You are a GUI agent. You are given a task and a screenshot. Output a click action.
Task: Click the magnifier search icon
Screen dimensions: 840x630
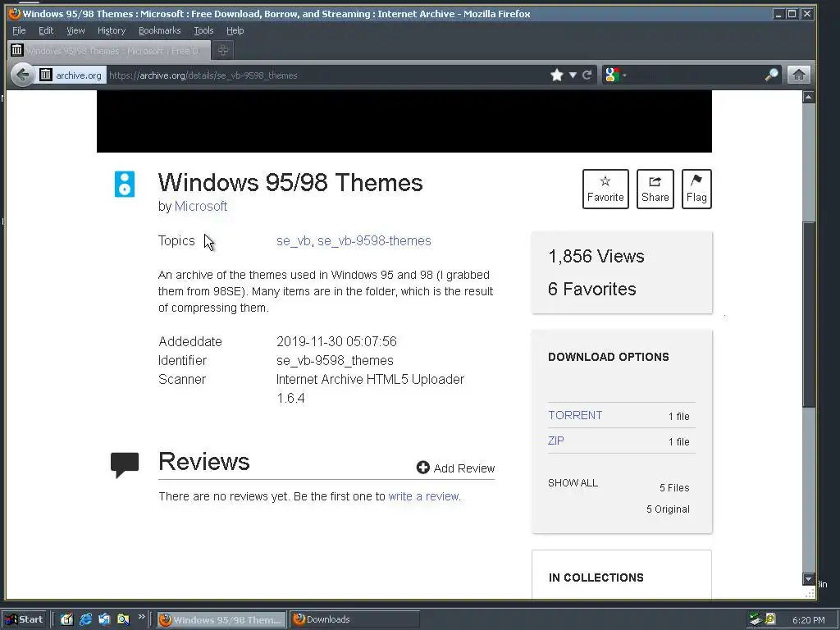(x=771, y=75)
